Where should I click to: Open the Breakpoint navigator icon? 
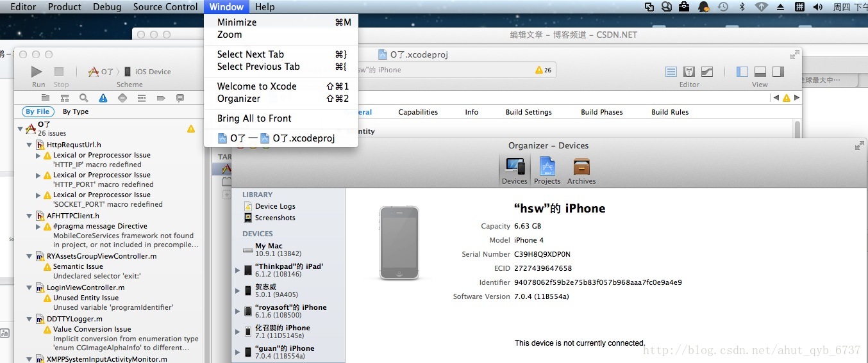[x=160, y=98]
